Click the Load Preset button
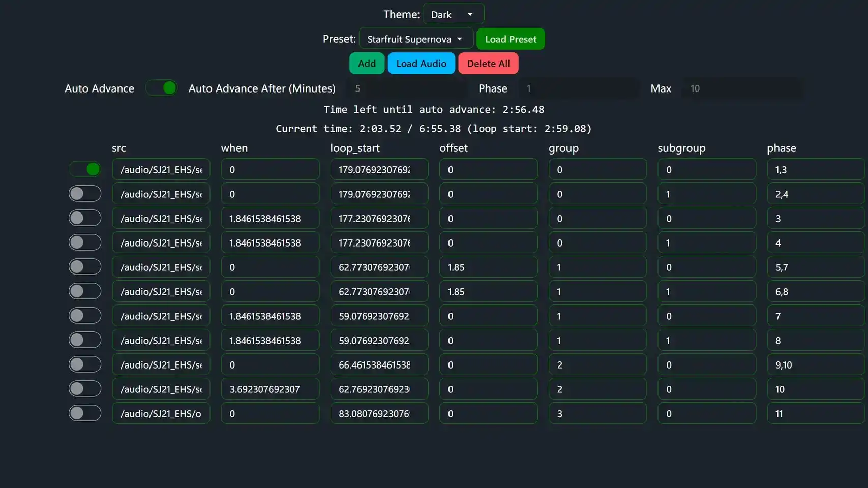 511,39
